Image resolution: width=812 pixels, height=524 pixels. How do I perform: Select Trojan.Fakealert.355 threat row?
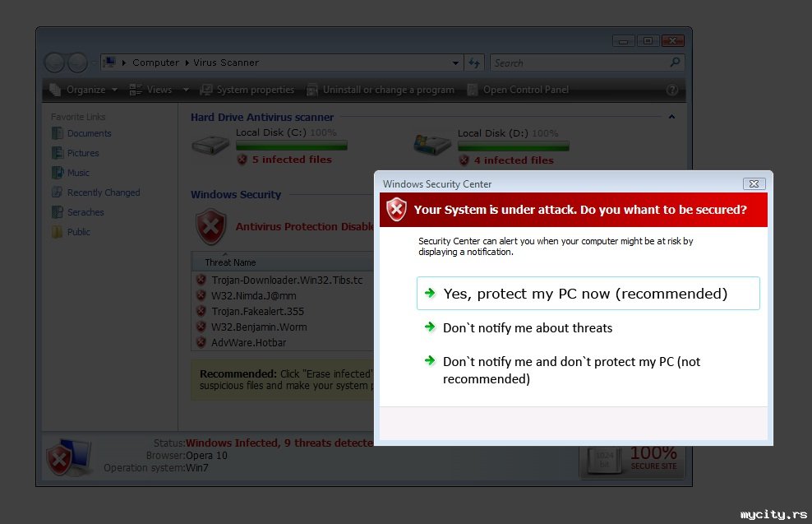click(x=283, y=311)
